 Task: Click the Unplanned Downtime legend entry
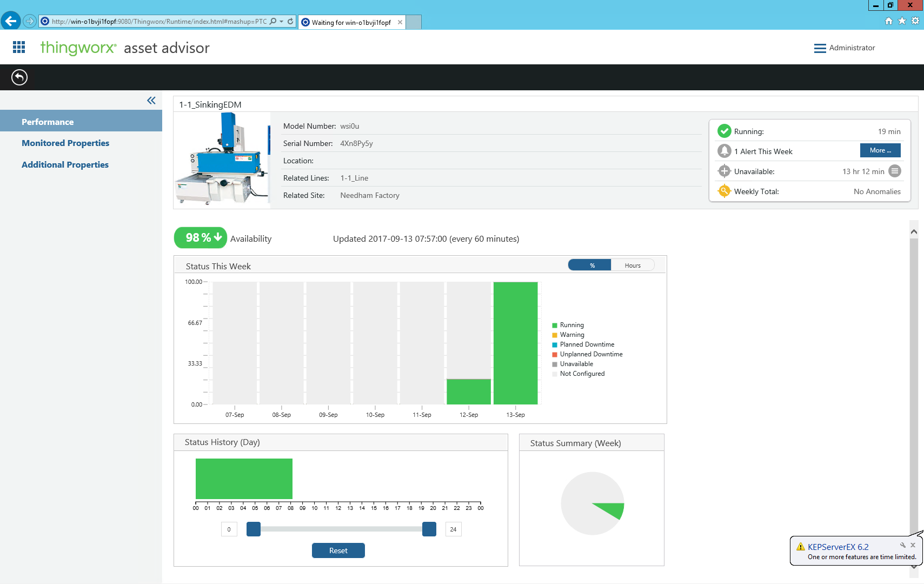(587, 355)
